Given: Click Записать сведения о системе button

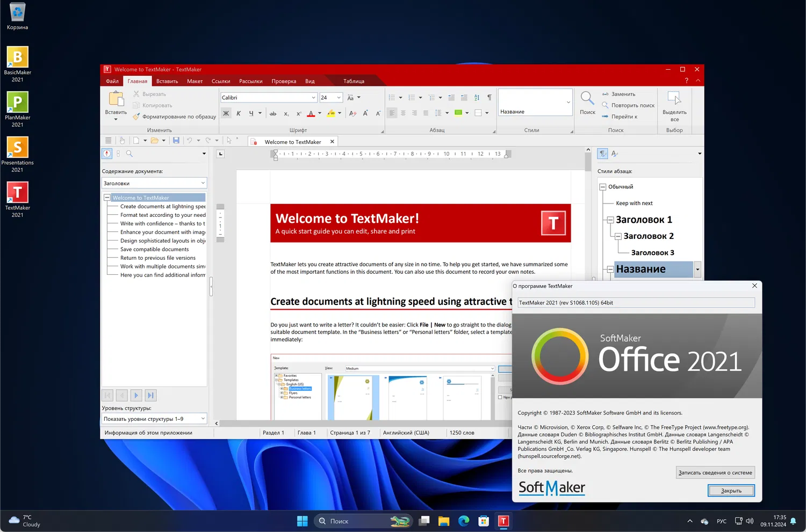Looking at the screenshot, I should [x=715, y=472].
